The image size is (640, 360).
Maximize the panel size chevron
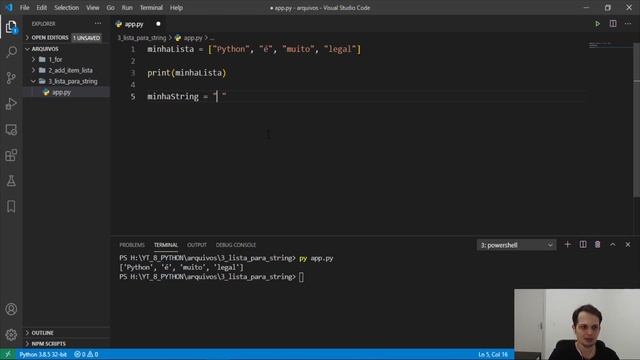coord(613,244)
